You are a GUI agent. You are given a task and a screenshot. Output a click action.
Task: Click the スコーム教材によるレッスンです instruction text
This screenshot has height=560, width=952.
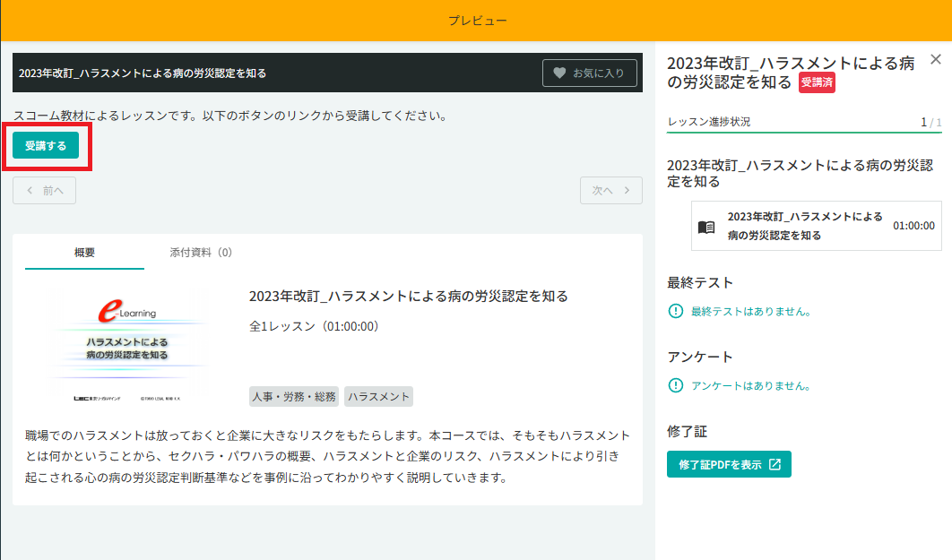232,116
